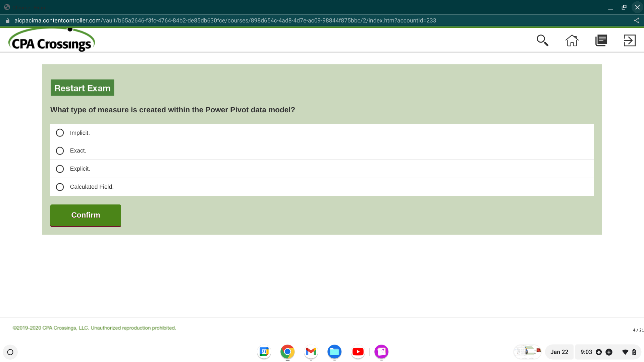
Task: Click the share icon in the address bar
Action: (x=637, y=20)
